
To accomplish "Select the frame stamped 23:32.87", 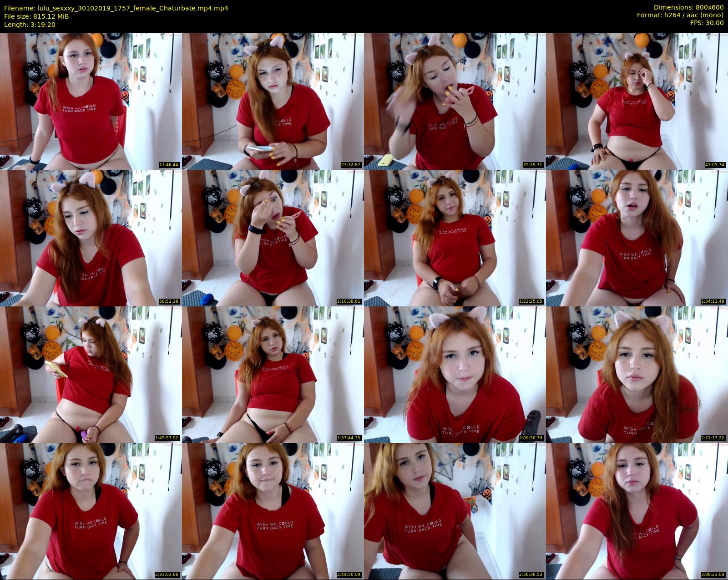I will tap(273, 102).
